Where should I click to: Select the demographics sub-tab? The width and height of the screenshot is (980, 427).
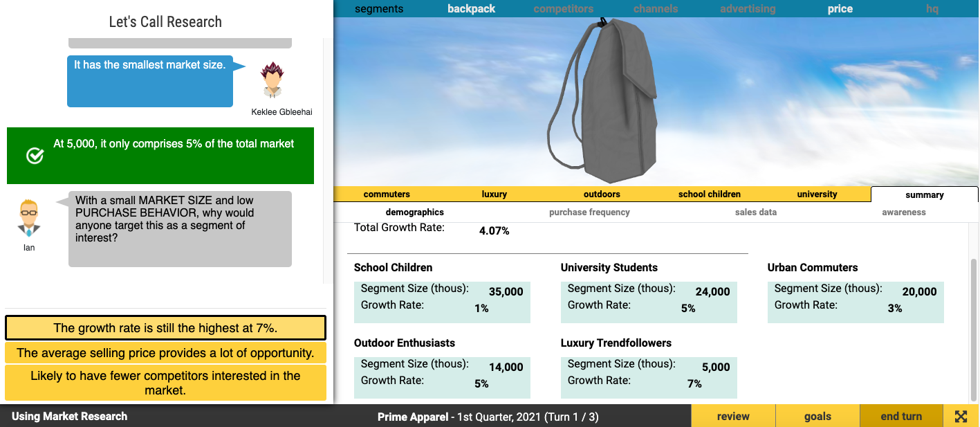pos(415,212)
